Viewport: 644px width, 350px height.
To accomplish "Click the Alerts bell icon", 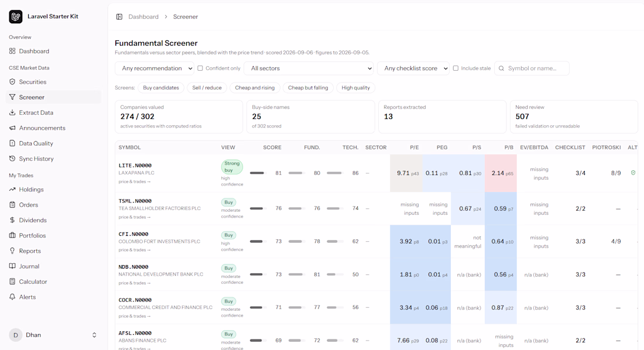I will 12,297.
